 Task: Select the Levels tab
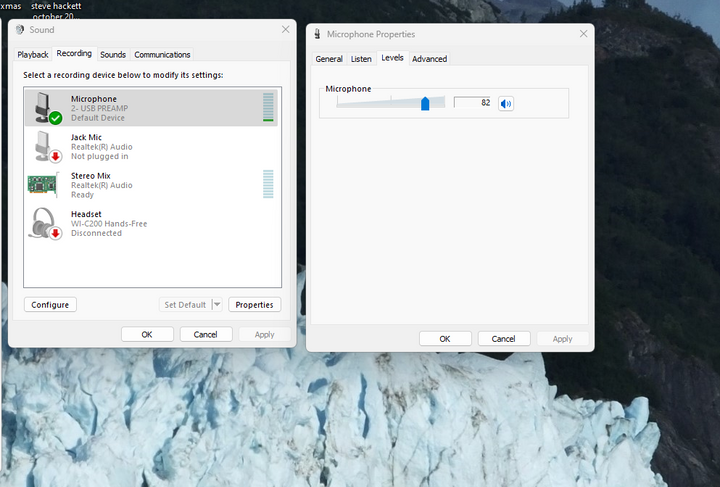392,58
